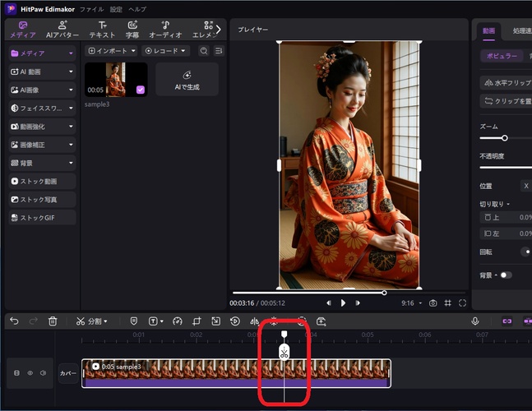Open the 設定 settings menu
This screenshot has height=411, width=532.
pos(116,10)
